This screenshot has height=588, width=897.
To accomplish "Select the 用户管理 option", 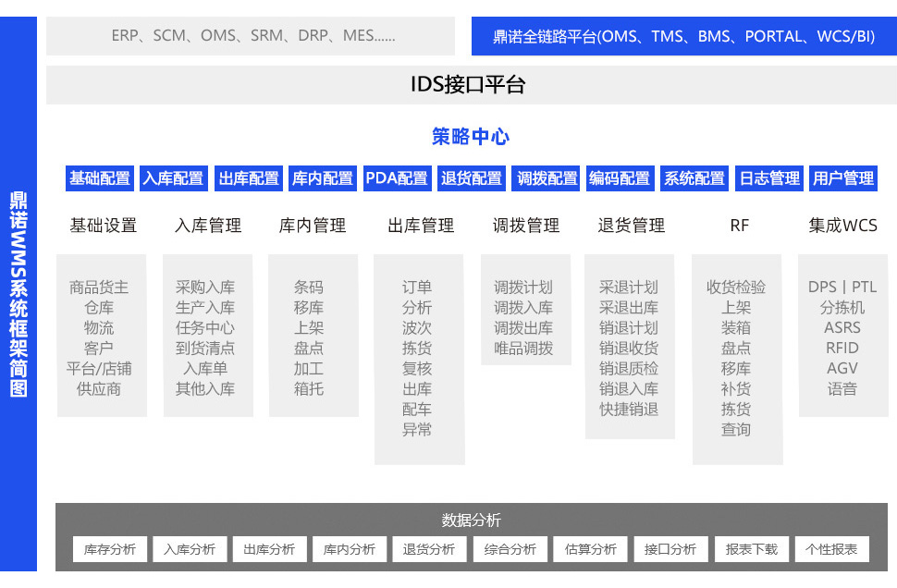I will [842, 178].
